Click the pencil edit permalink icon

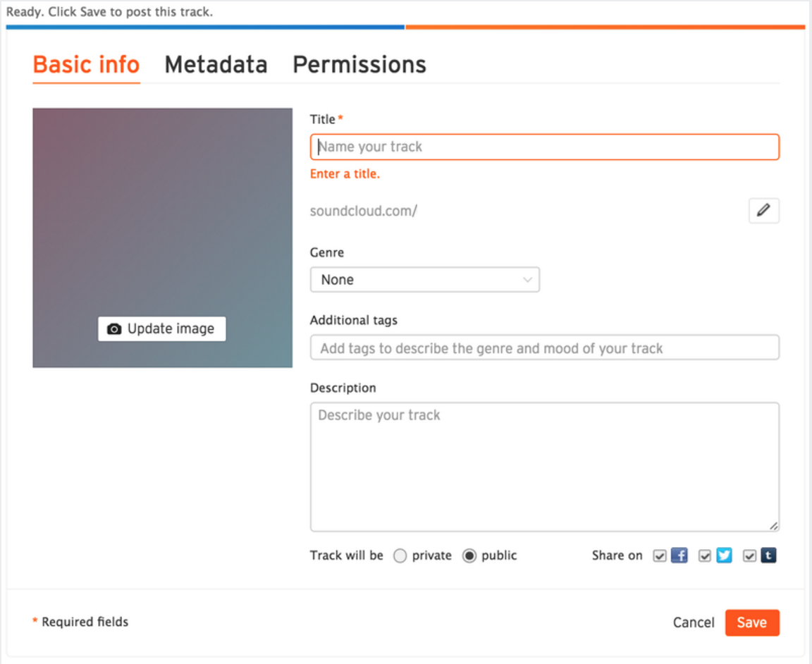763,211
